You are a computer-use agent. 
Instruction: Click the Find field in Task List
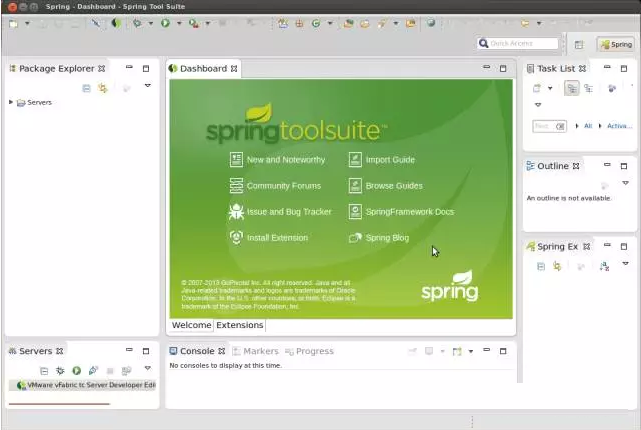[549, 126]
